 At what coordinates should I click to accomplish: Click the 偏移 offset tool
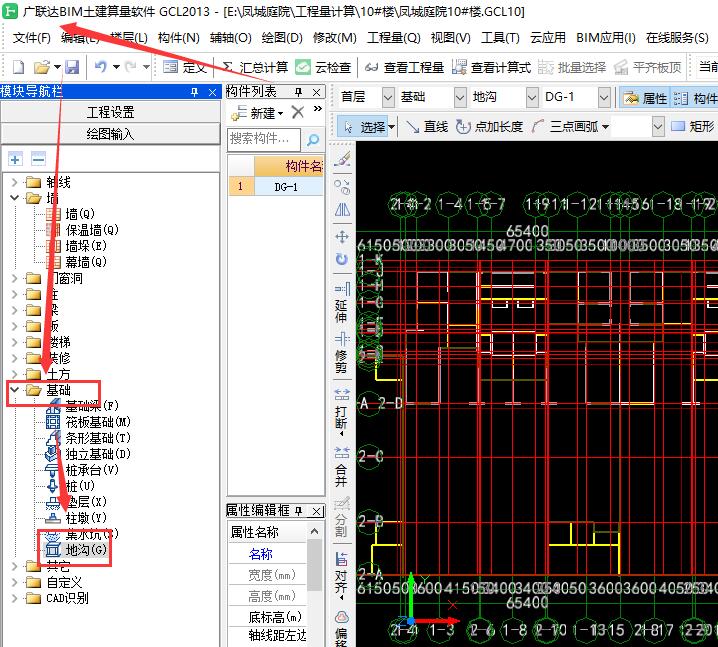(342, 627)
